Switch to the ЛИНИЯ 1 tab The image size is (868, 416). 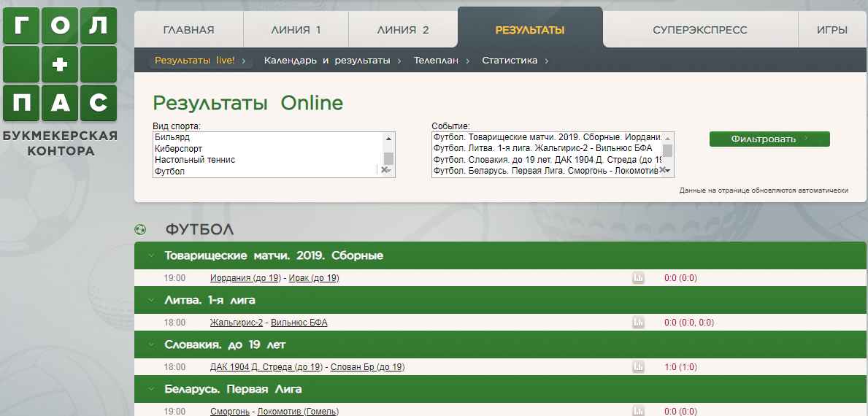[x=296, y=30]
